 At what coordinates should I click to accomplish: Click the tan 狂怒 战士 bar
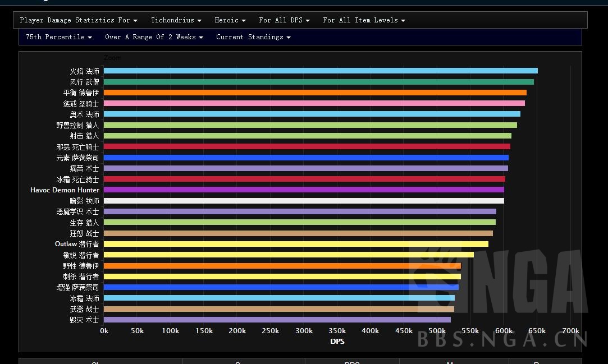click(298, 233)
